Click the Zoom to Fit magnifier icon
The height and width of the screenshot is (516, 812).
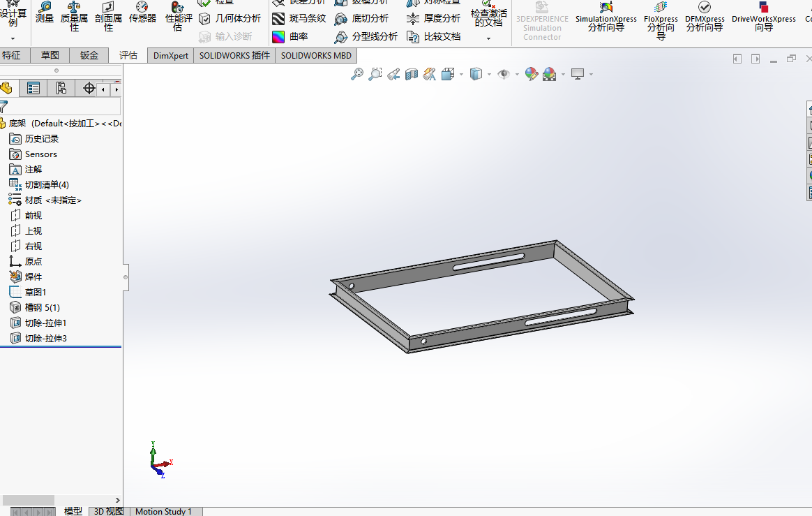point(356,74)
